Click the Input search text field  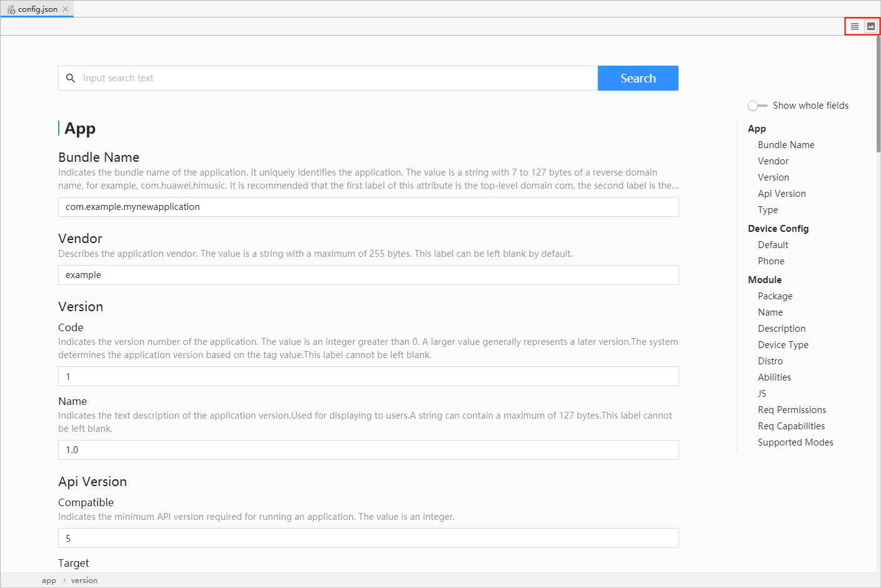click(337, 78)
